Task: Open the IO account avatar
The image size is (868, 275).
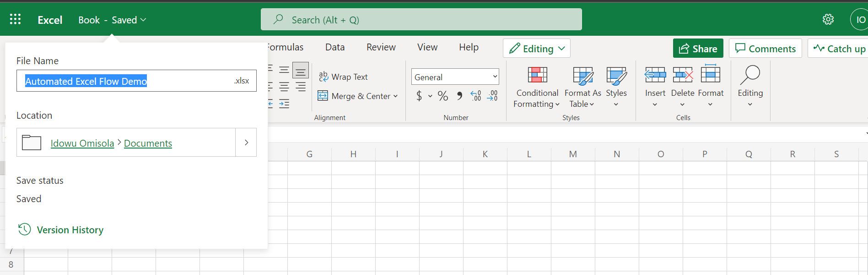Action: point(860,20)
